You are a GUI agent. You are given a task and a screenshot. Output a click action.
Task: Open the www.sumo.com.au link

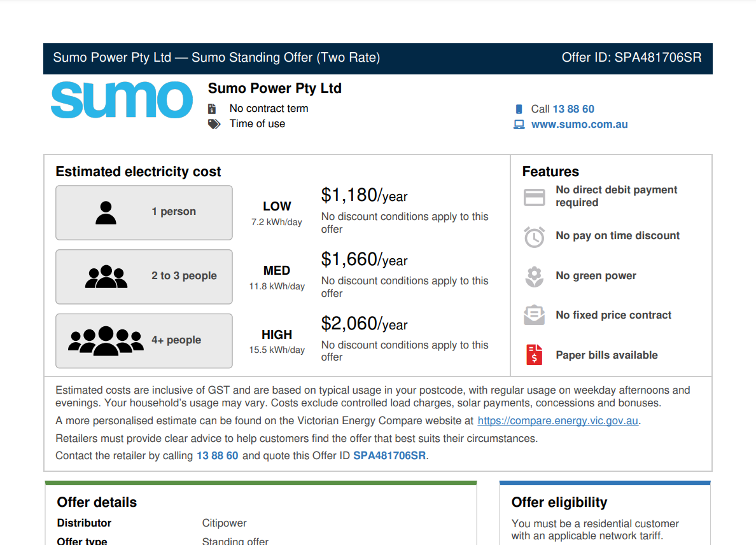tap(580, 124)
